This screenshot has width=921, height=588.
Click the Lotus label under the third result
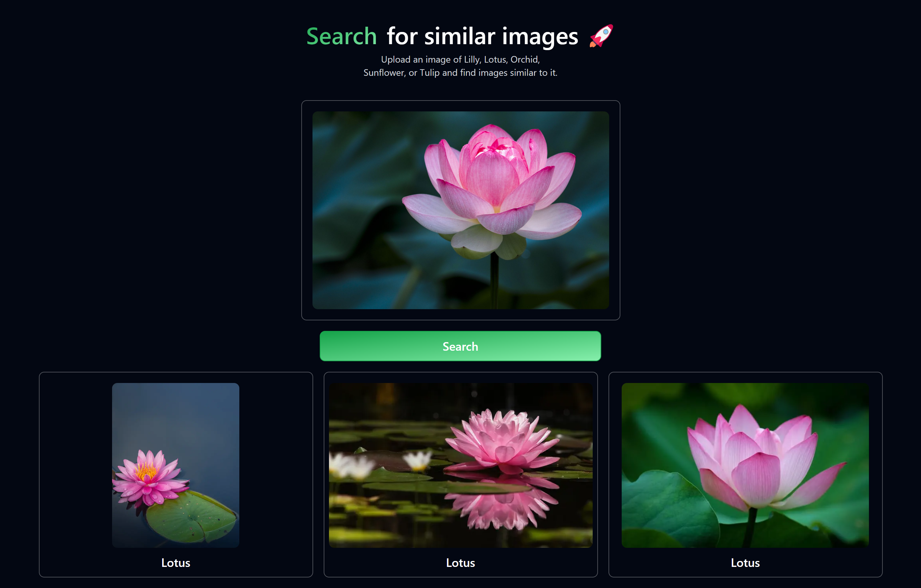745,563
